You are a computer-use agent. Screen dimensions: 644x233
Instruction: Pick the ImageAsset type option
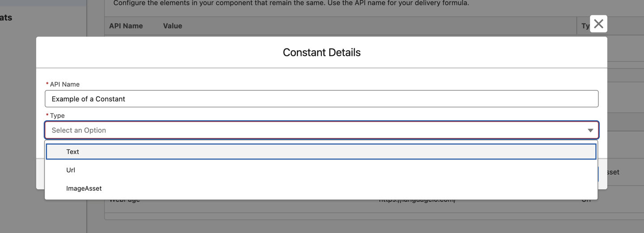point(321,188)
